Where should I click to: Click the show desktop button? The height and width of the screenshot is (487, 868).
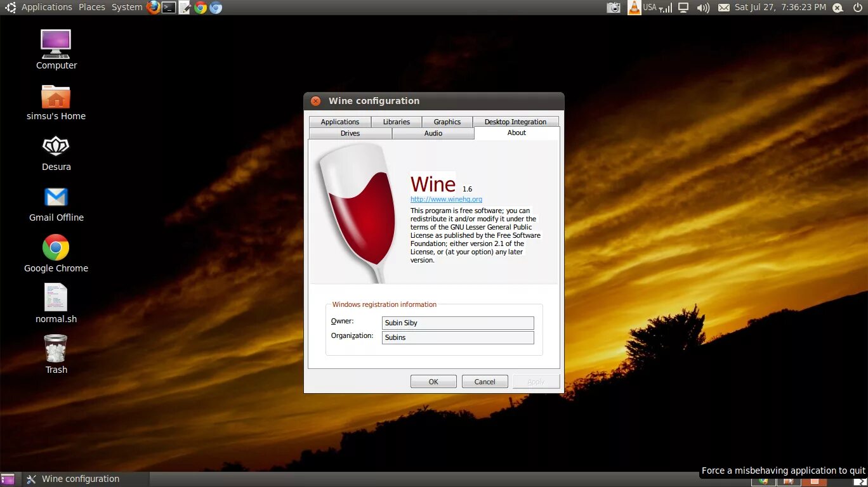click(x=8, y=479)
